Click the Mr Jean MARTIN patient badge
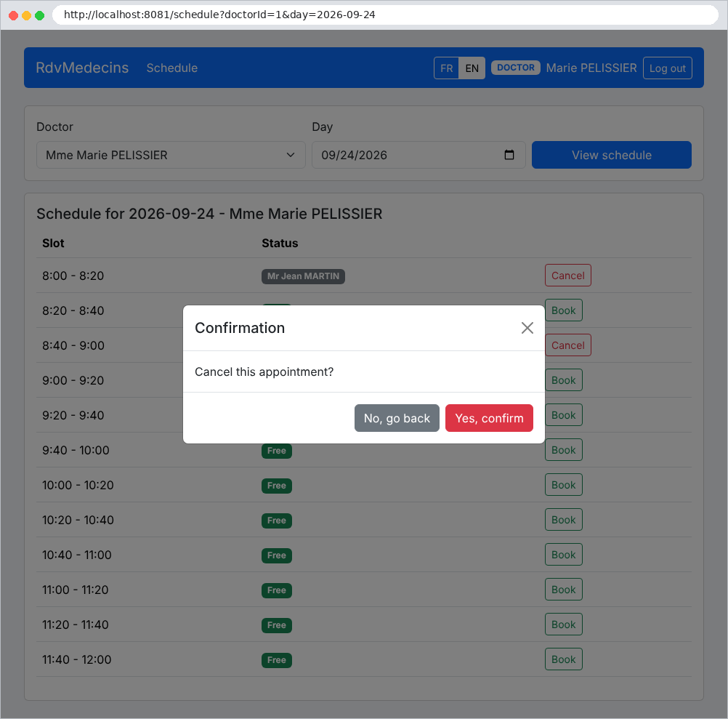The height and width of the screenshot is (719, 728). coord(303,276)
